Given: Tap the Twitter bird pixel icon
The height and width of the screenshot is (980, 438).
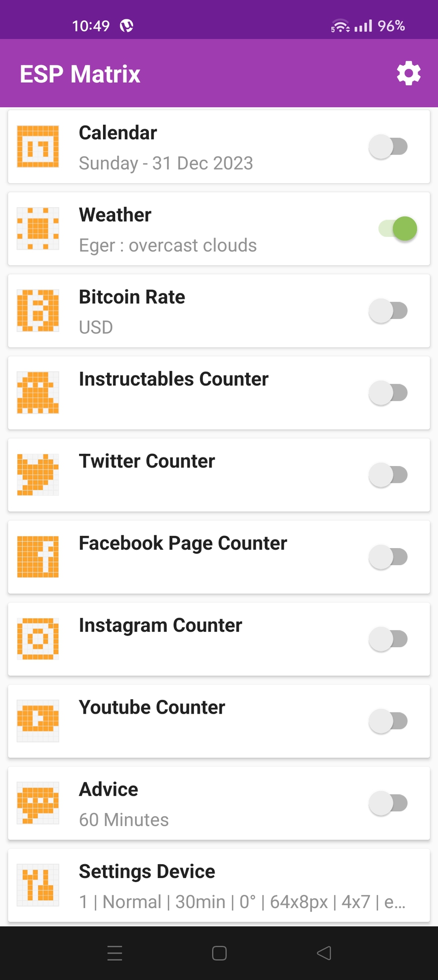Looking at the screenshot, I should point(38,475).
